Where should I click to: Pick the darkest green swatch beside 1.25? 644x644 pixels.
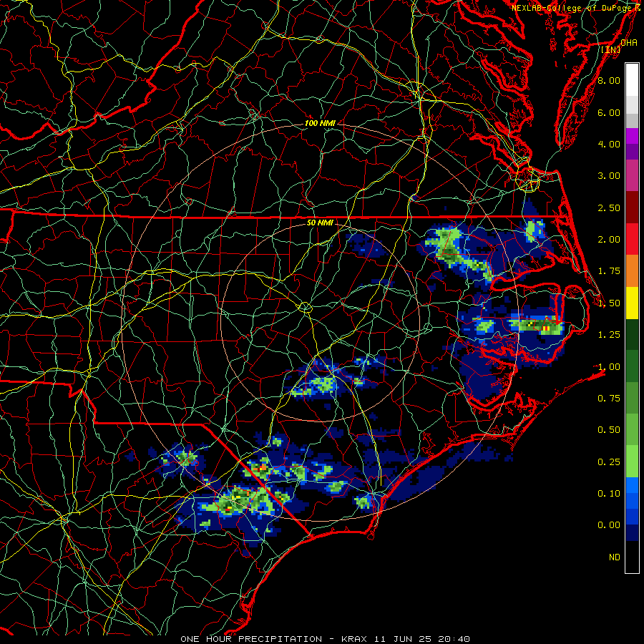tap(632, 334)
